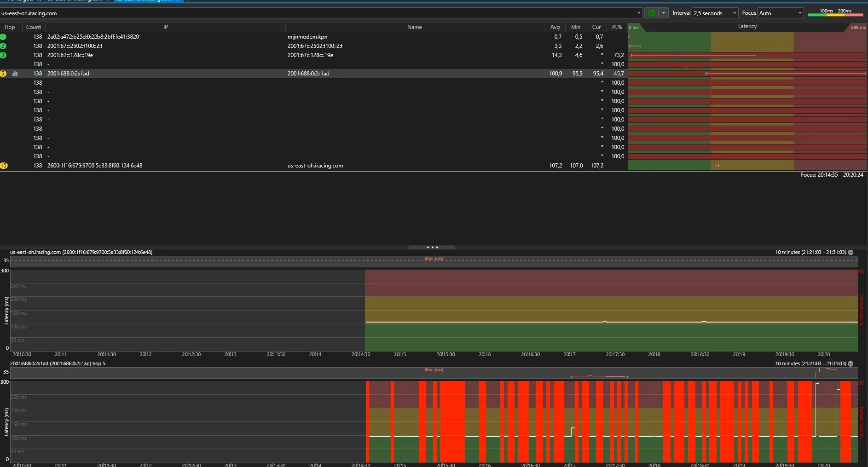Open time range menu on iracing timeline graph
The height and width of the screenshot is (467, 868).
coord(851,252)
